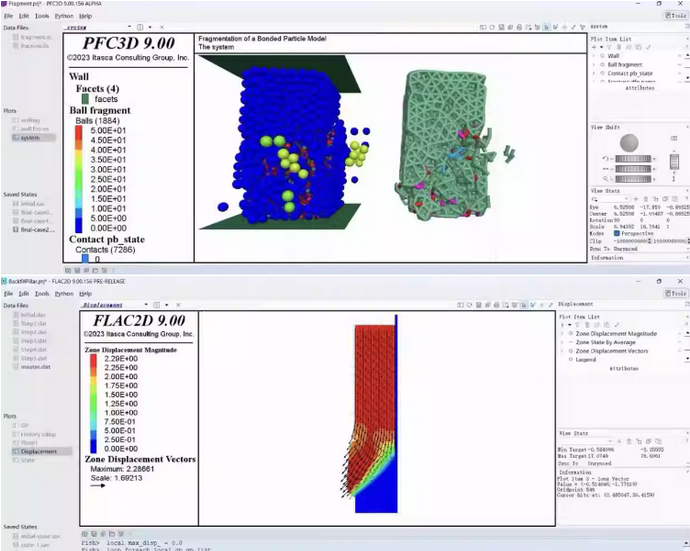Open the View State name combo box in PFC3D
The height and width of the screenshot is (551, 690).
tap(615, 199)
